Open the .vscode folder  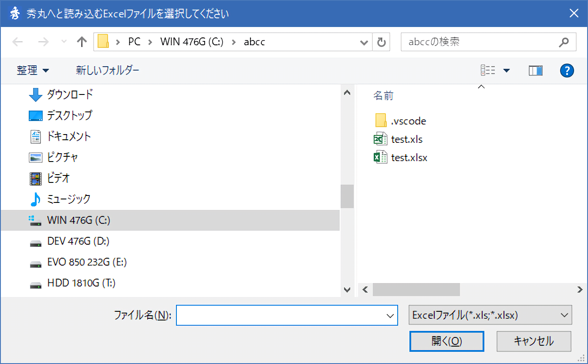click(x=408, y=121)
